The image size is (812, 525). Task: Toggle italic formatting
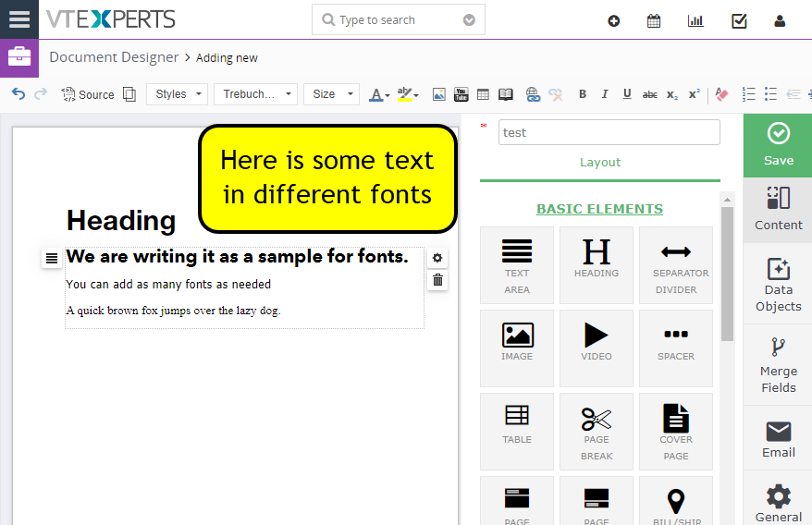click(x=604, y=94)
